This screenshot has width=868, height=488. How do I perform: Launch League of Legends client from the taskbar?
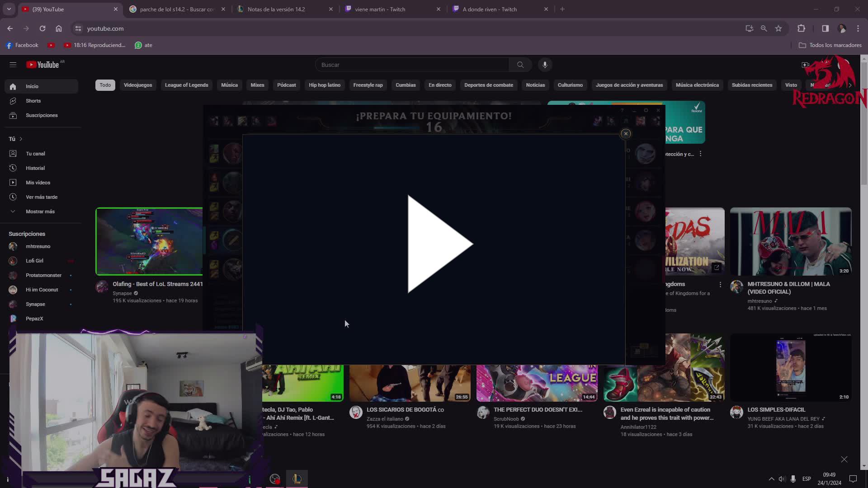click(297, 479)
